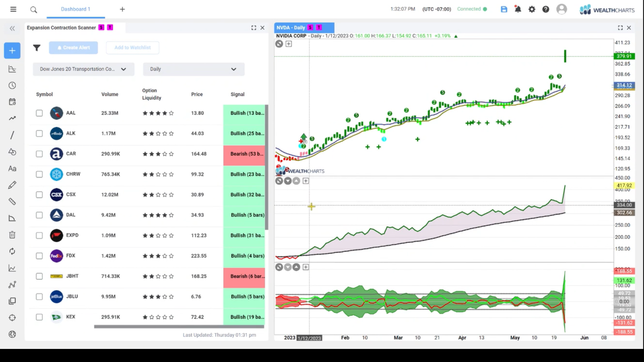Check the CHRW row checkbox
644x362 pixels.
(x=39, y=175)
